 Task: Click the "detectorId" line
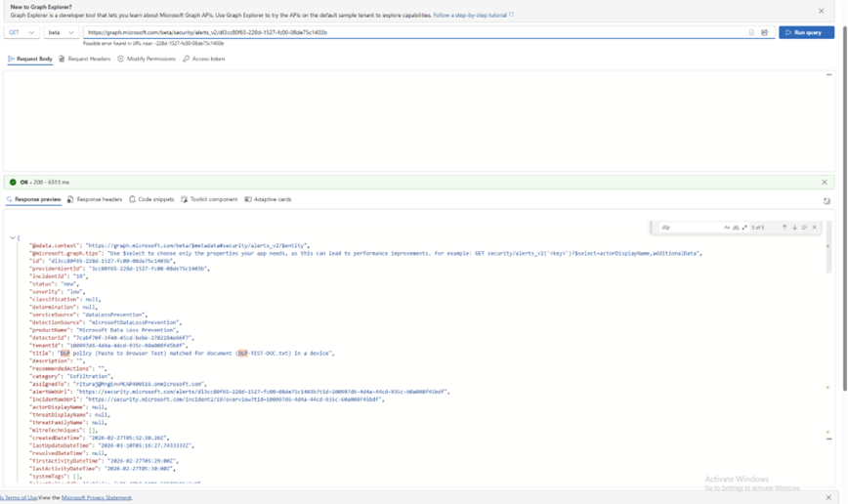tap(111, 338)
